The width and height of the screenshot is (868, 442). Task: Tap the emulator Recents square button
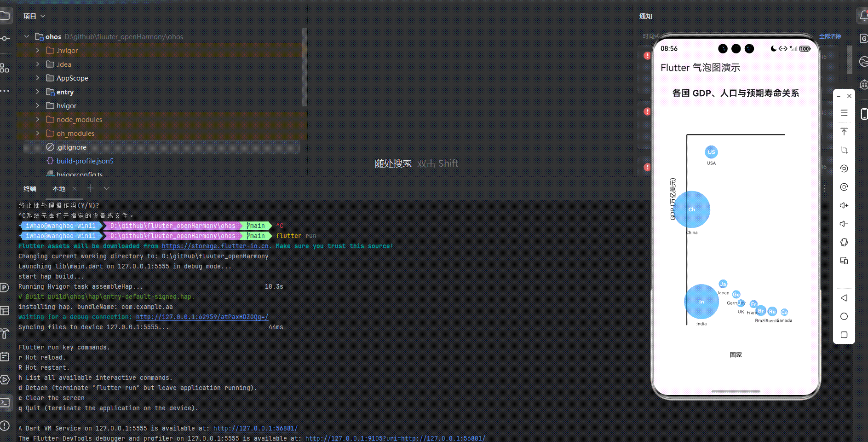[x=844, y=335]
